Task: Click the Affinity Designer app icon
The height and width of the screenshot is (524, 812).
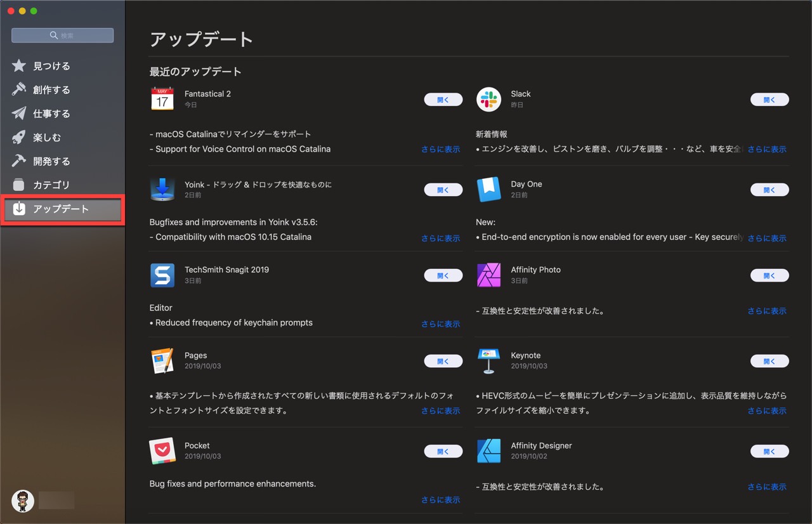Action: click(488, 451)
